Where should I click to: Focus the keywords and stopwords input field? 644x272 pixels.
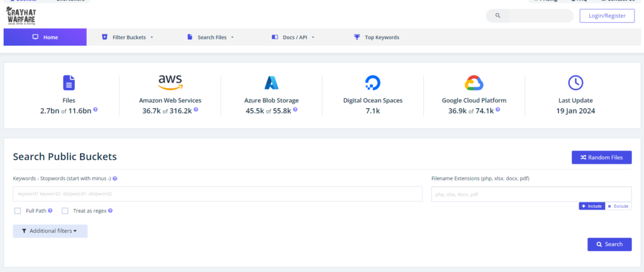point(218,194)
